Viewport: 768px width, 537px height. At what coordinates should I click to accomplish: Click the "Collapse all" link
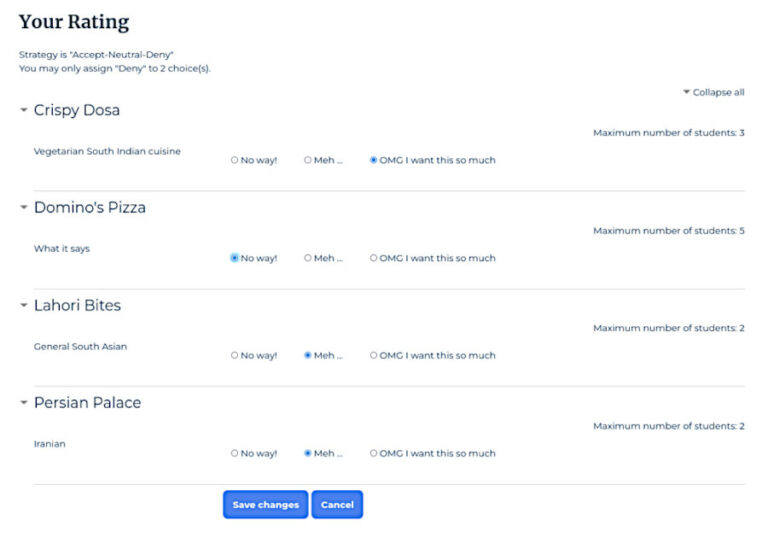717,92
